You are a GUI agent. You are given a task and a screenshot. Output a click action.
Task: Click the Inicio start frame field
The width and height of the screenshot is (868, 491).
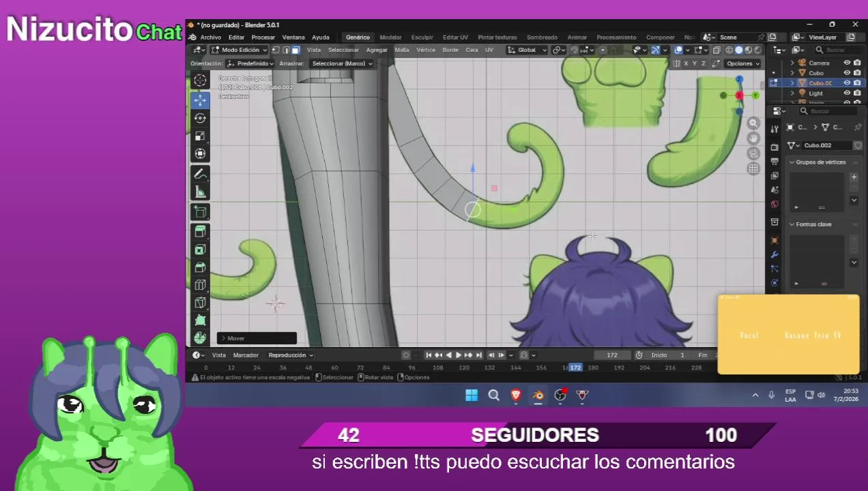667,355
